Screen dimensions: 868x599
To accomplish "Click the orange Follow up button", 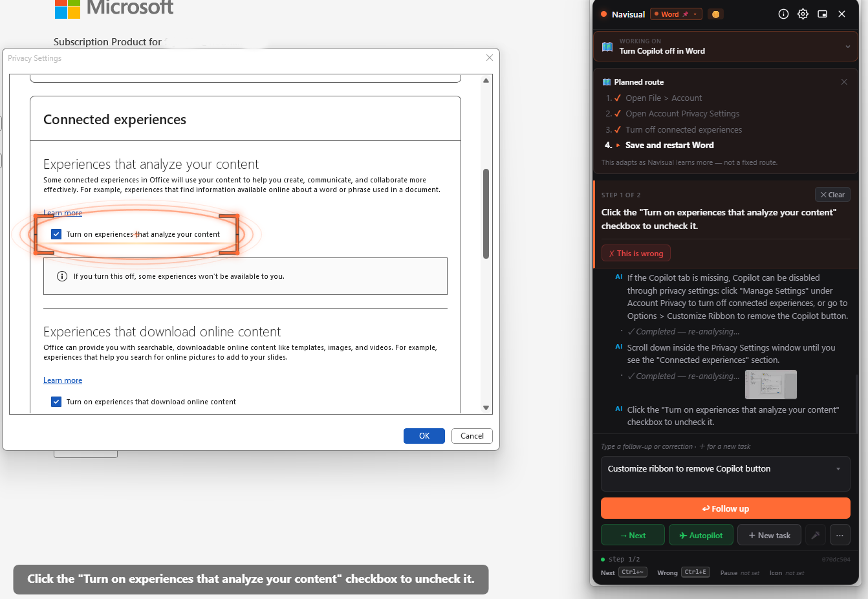I will point(725,508).
